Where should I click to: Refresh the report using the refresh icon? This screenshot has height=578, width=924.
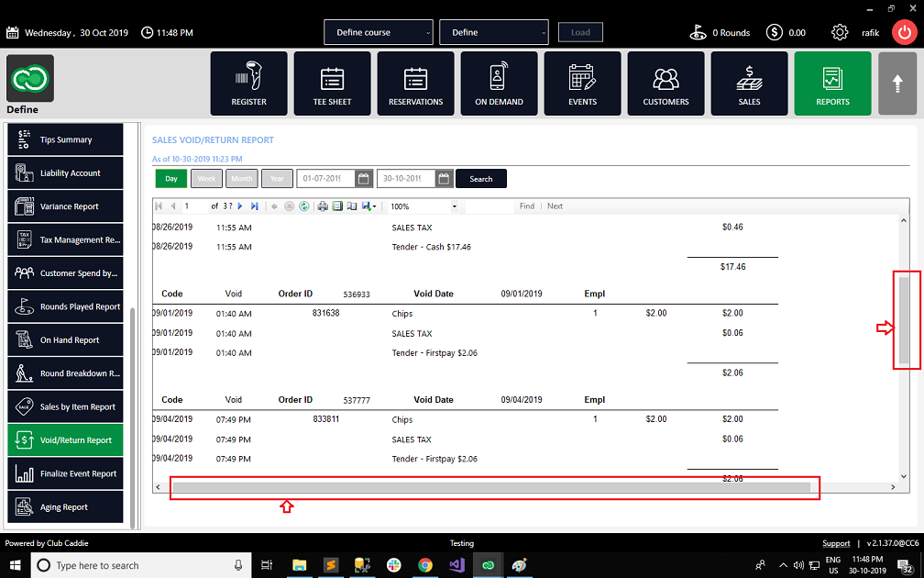click(303, 206)
